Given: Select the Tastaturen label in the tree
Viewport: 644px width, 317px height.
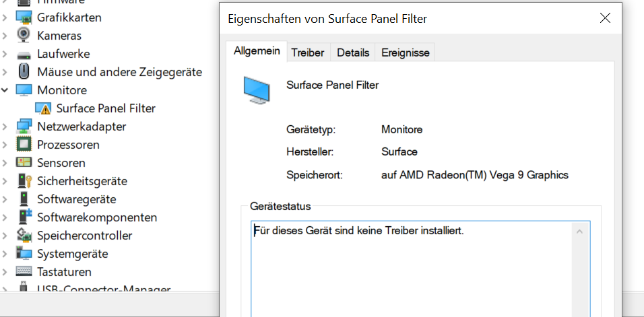Looking at the screenshot, I should 65,271.
